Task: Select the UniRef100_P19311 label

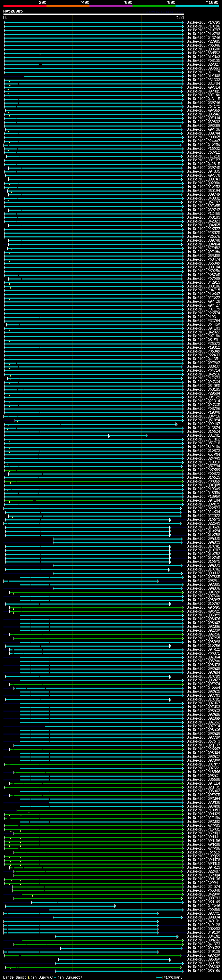Action: pos(203,316)
